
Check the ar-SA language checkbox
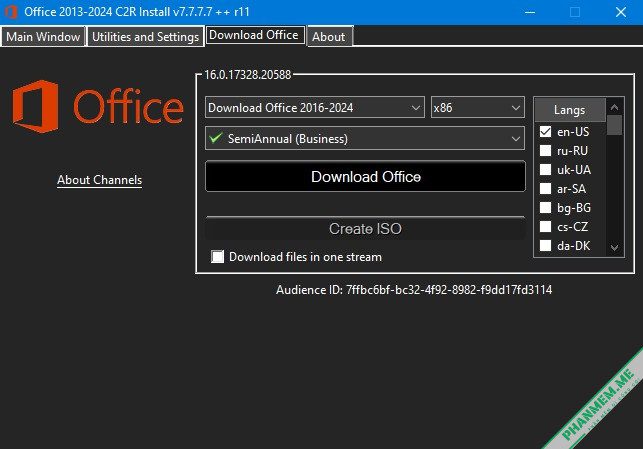tap(545, 189)
